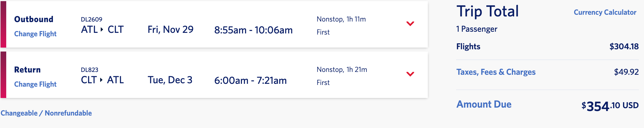644x128 pixels.
Task: Click the Flights $304.18 price
Action: pyautogui.click(x=624, y=47)
